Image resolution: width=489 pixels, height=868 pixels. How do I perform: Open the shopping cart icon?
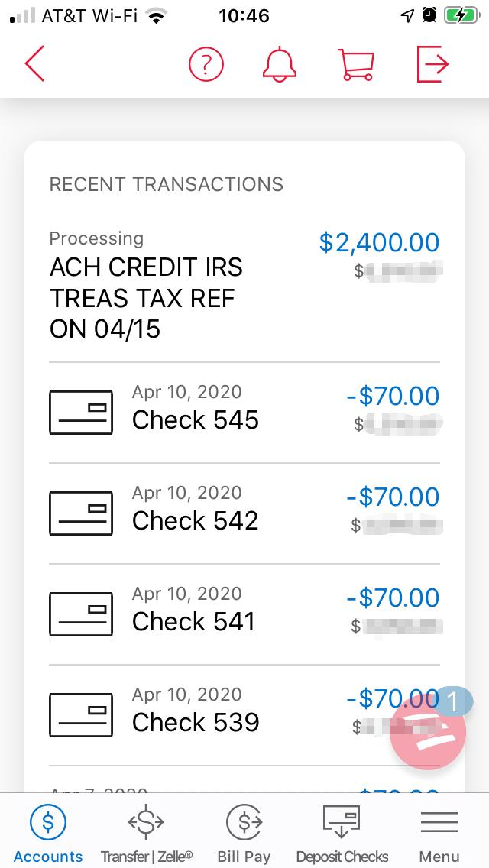(356, 64)
